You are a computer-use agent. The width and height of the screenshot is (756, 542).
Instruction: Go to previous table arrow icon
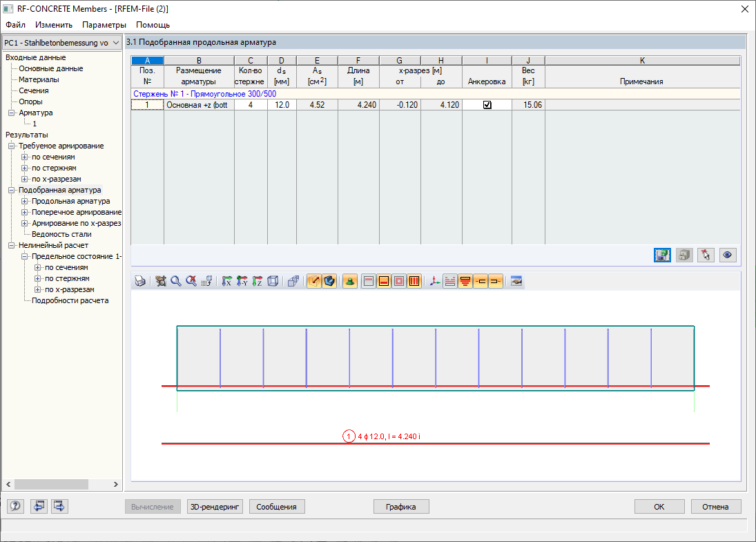39,506
